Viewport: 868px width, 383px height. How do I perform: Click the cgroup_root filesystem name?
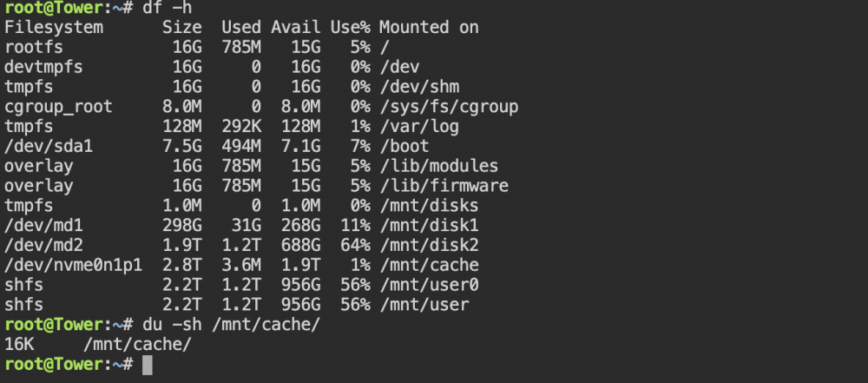[x=58, y=107]
